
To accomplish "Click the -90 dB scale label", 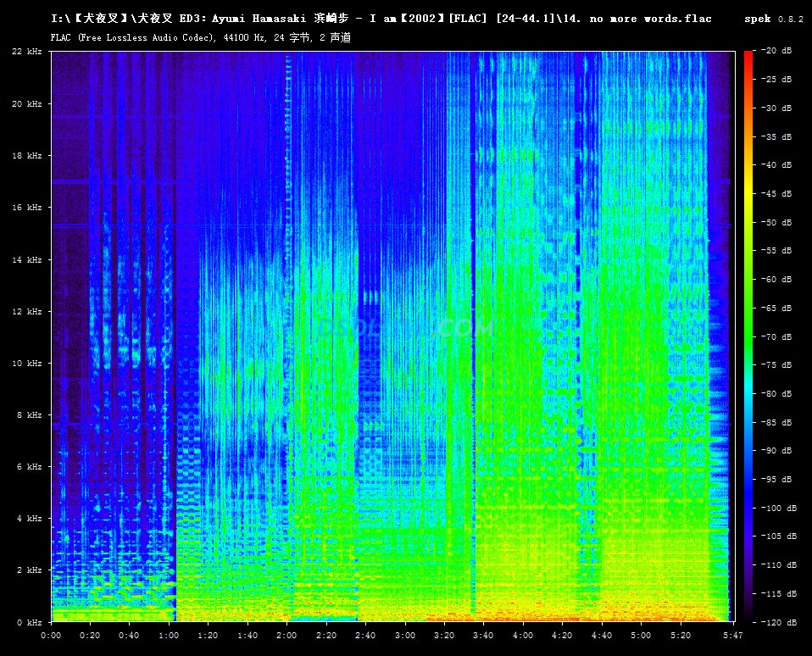I will tap(776, 451).
